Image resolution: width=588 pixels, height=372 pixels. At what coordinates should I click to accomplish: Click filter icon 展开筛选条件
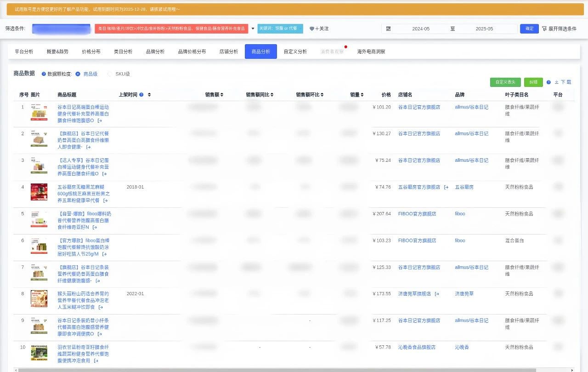[544, 29]
